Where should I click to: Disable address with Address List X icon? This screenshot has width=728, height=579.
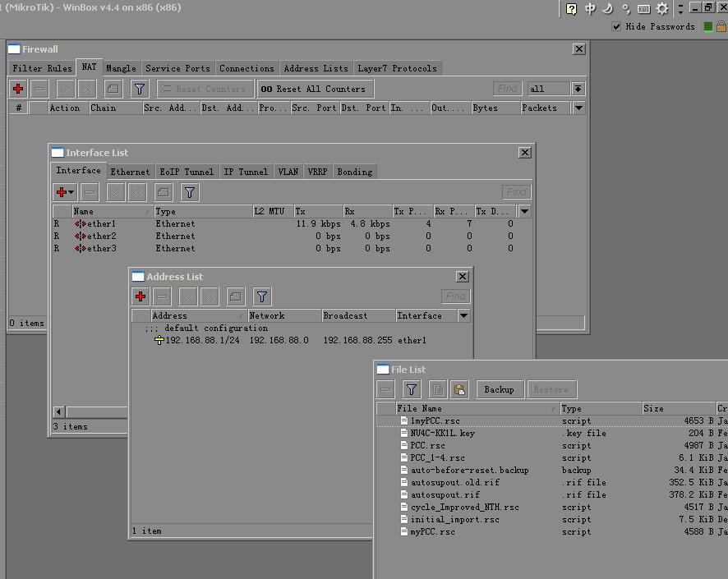210,296
